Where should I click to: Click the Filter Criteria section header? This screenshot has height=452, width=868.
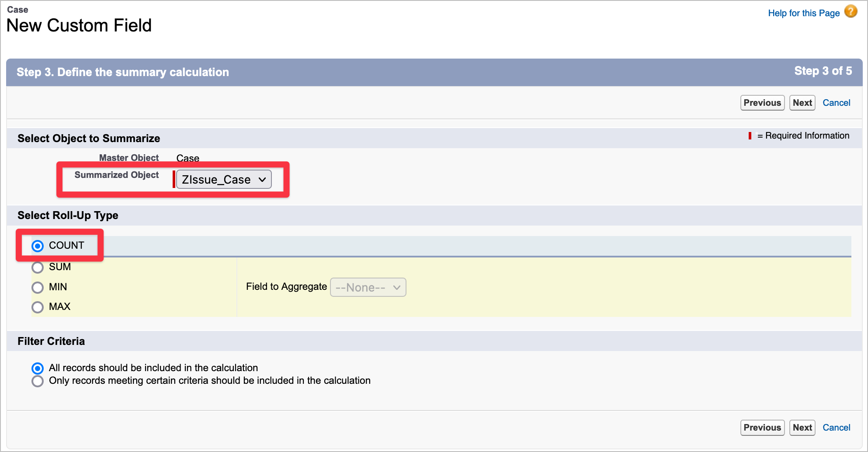pyautogui.click(x=51, y=341)
